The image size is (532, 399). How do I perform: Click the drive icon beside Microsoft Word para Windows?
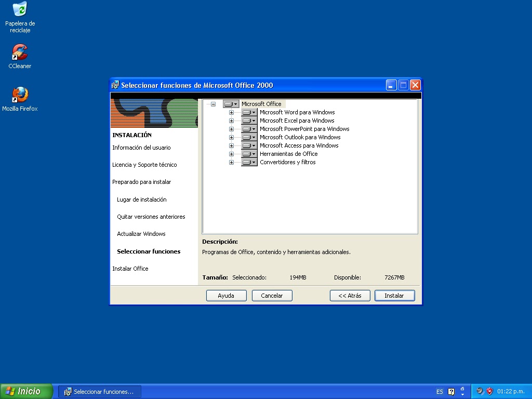click(x=246, y=112)
